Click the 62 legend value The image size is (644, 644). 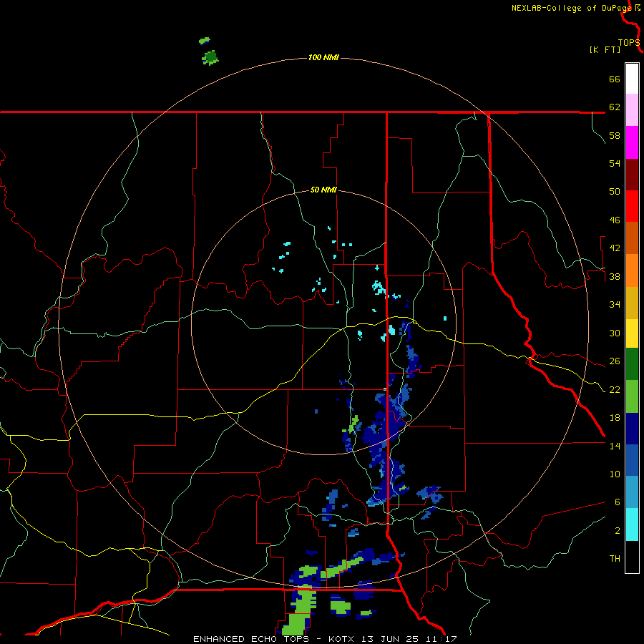tap(615, 107)
